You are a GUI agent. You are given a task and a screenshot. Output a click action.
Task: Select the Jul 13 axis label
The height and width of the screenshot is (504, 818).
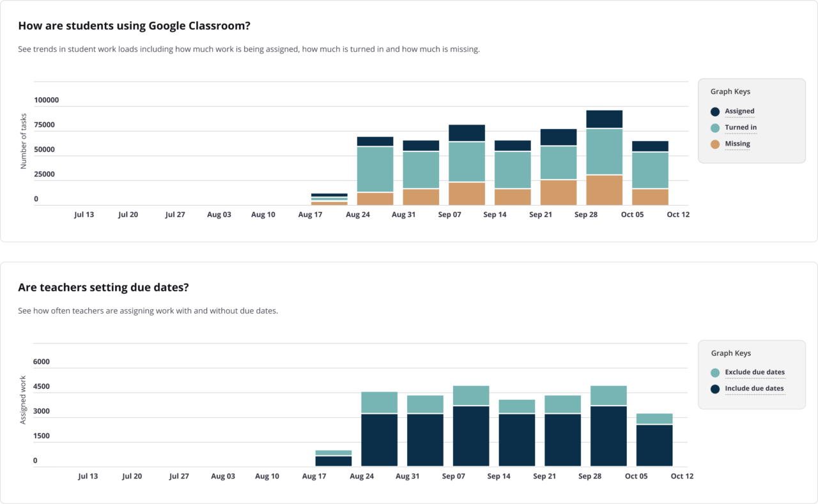pos(84,214)
